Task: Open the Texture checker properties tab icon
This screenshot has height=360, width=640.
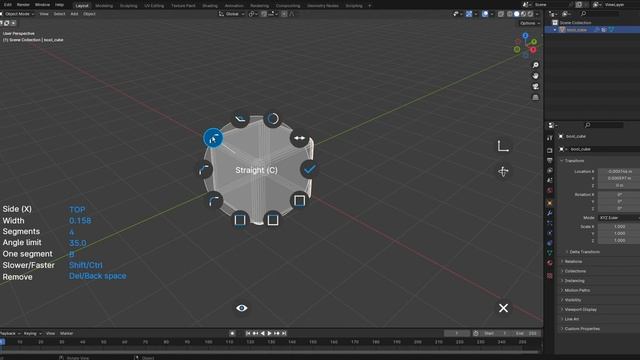Action: coord(550,276)
